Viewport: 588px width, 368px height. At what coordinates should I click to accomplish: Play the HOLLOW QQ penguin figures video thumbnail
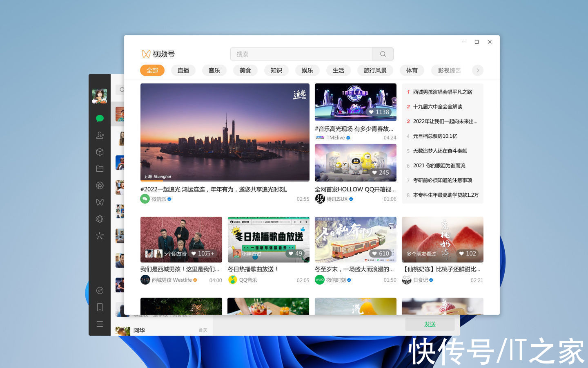point(356,163)
